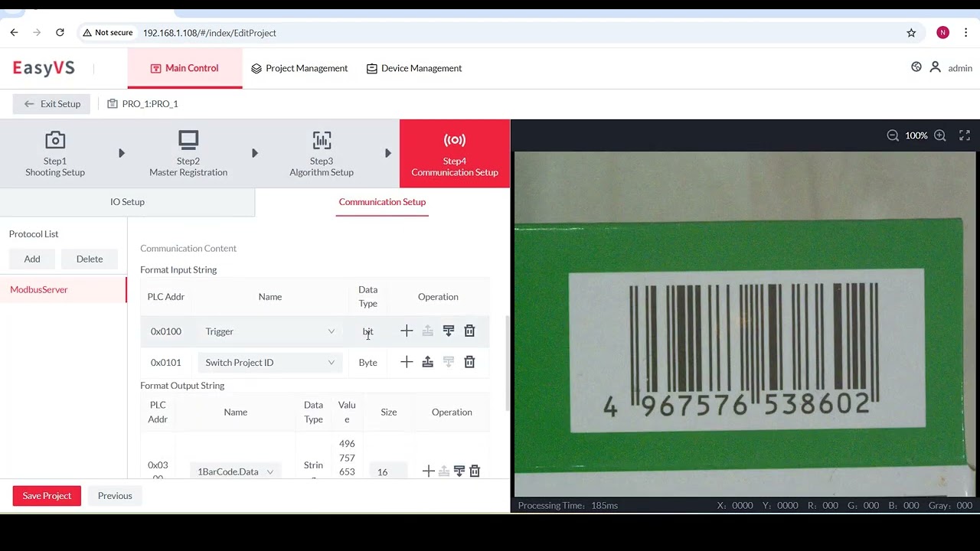Click the 100% zoom level text
980x551 pixels.
tap(916, 135)
